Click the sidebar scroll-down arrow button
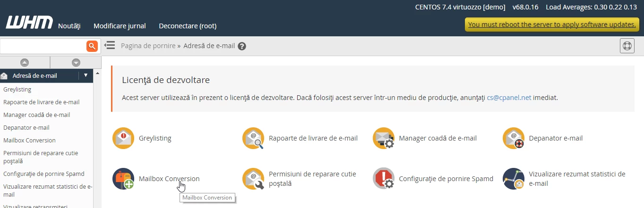This screenshot has height=208, width=644. click(76, 62)
